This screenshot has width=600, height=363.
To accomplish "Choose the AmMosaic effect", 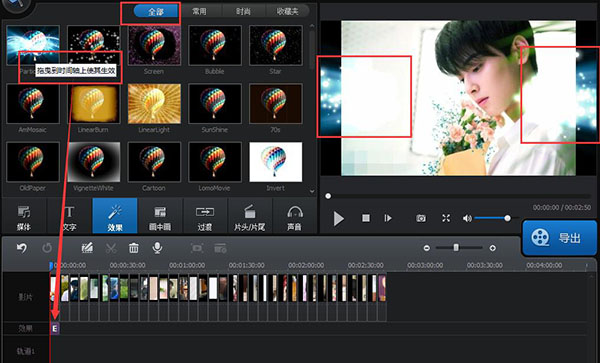I will pyautogui.click(x=33, y=104).
